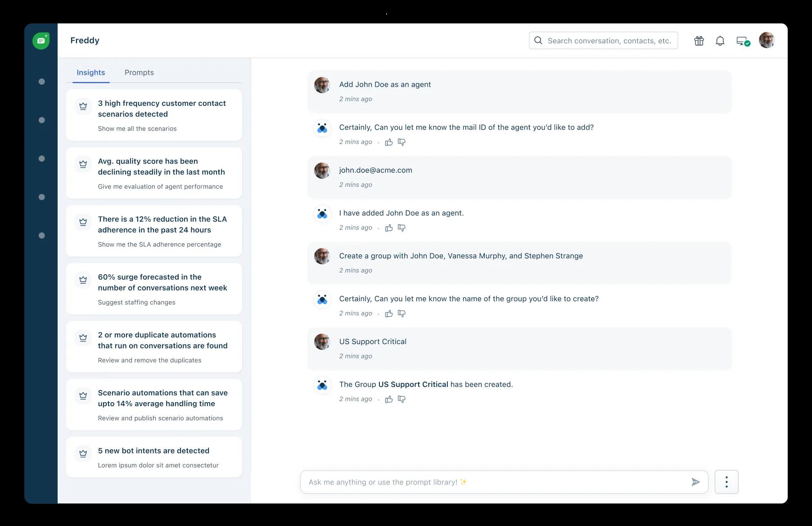Viewport: 812px width, 526px height.
Task: Thumbs up 'I have added John Doe' reply
Action: (x=389, y=228)
